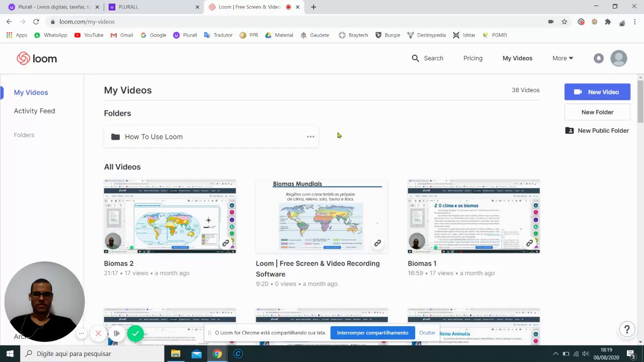
Task: Open Destinypedia bookmark
Action: click(x=427, y=35)
